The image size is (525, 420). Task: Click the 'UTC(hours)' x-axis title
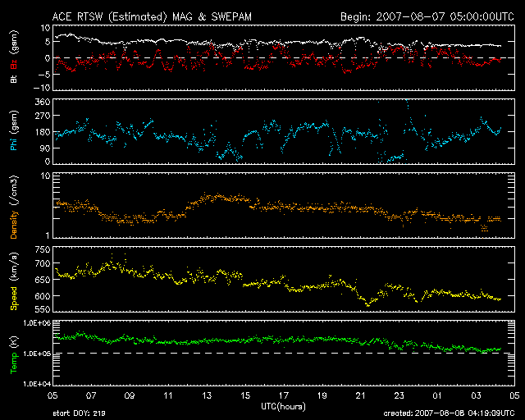pyautogui.click(x=284, y=407)
